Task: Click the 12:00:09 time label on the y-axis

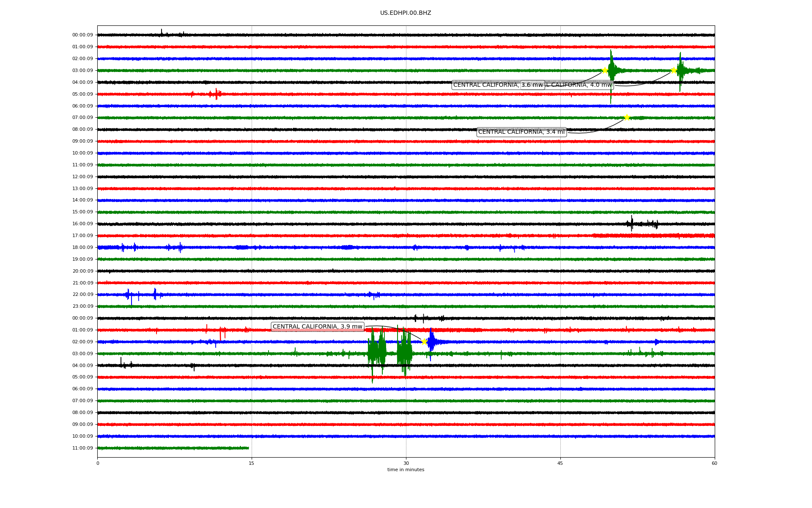Action: coord(82,177)
